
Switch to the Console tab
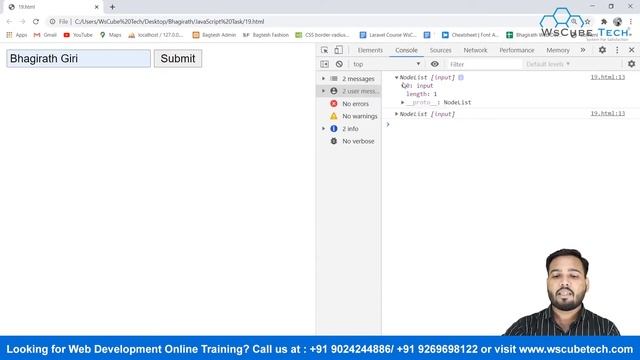(406, 50)
